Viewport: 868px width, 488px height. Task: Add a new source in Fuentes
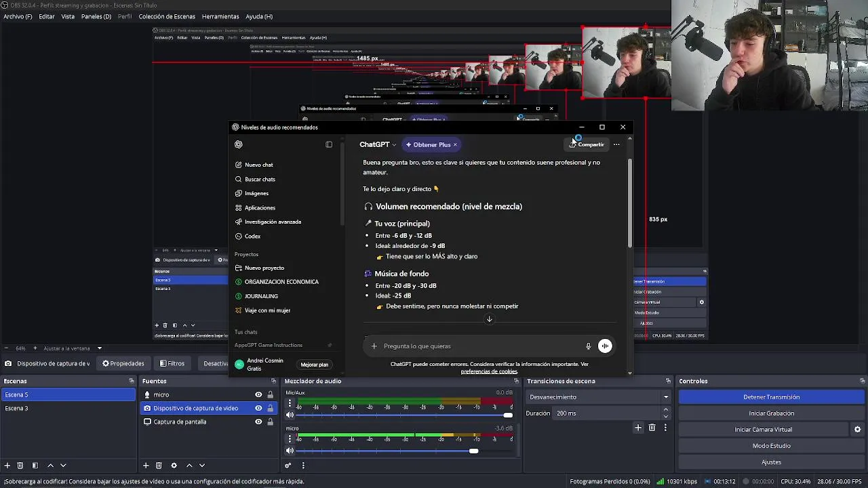(x=146, y=466)
